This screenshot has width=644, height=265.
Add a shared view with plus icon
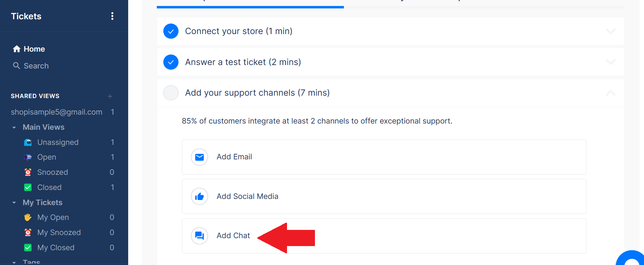pyautogui.click(x=110, y=96)
